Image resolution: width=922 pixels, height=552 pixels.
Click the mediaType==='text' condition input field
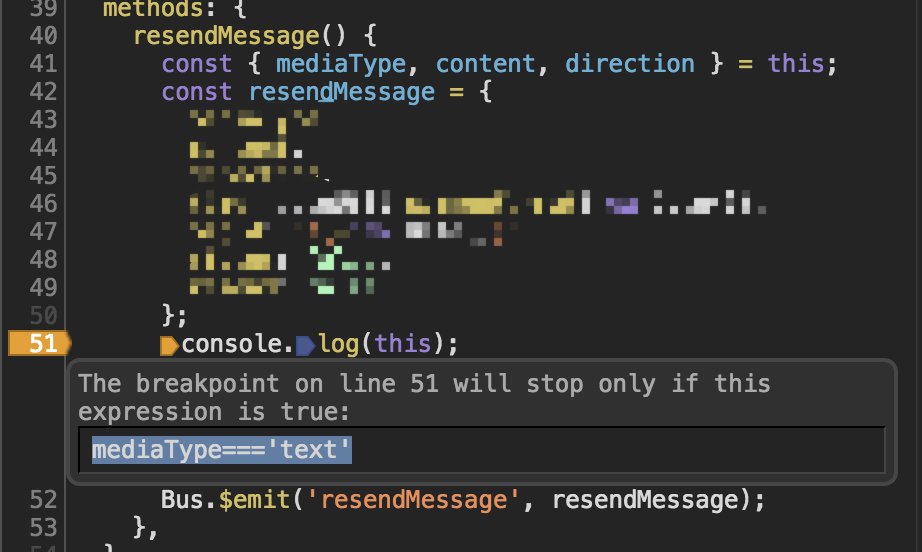click(x=482, y=450)
